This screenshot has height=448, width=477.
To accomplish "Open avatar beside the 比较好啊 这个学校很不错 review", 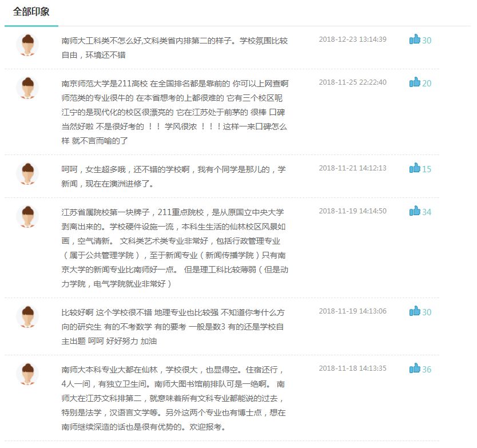I will (27, 317).
